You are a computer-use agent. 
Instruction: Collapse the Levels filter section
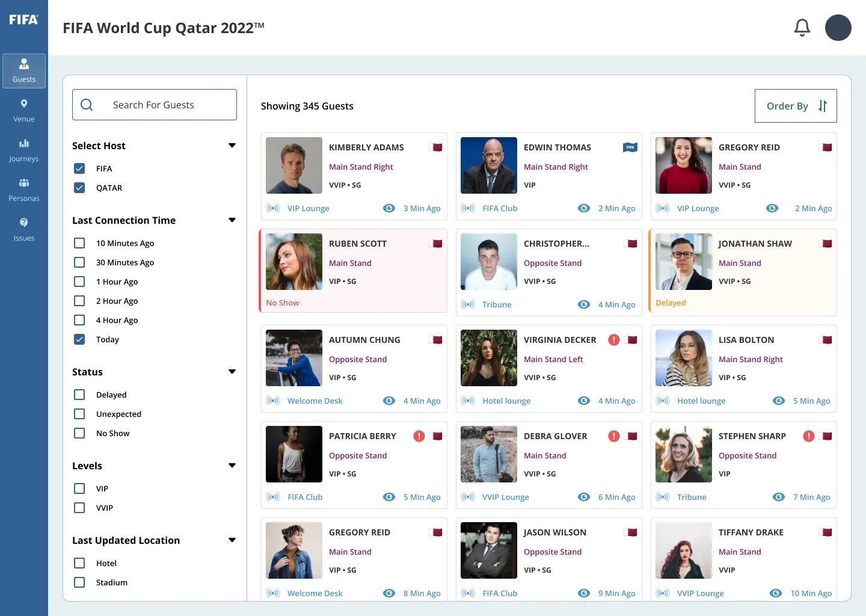click(232, 466)
